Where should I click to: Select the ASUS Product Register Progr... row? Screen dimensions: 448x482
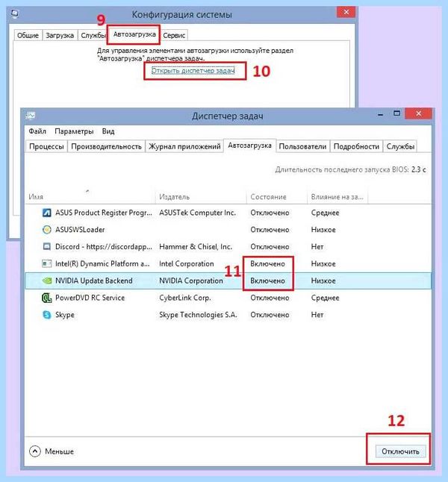coord(228,213)
